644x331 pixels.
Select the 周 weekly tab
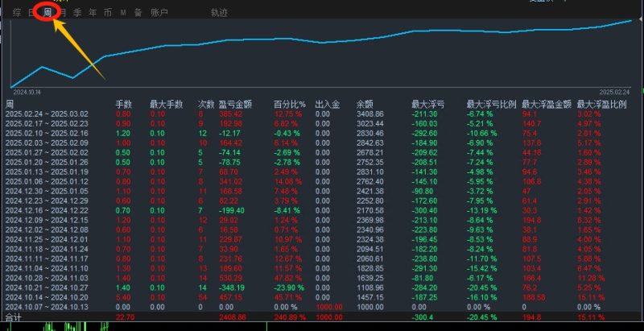tap(47, 13)
